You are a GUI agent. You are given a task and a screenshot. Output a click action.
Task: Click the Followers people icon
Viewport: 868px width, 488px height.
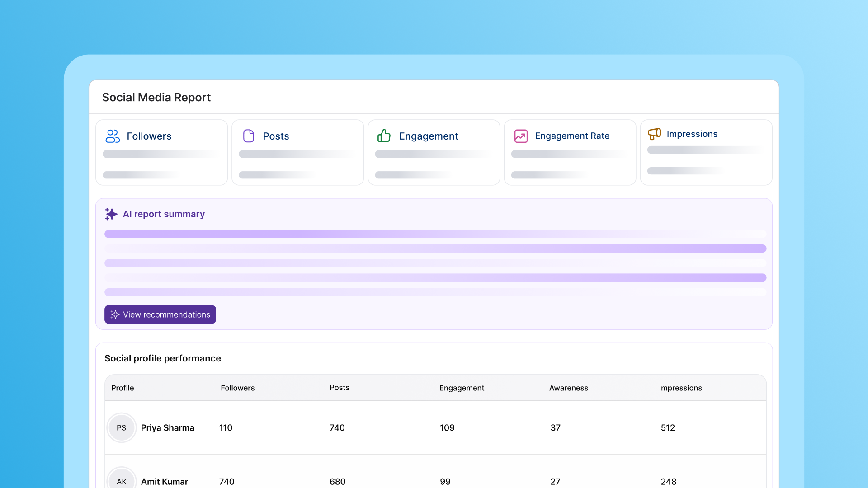point(113,136)
